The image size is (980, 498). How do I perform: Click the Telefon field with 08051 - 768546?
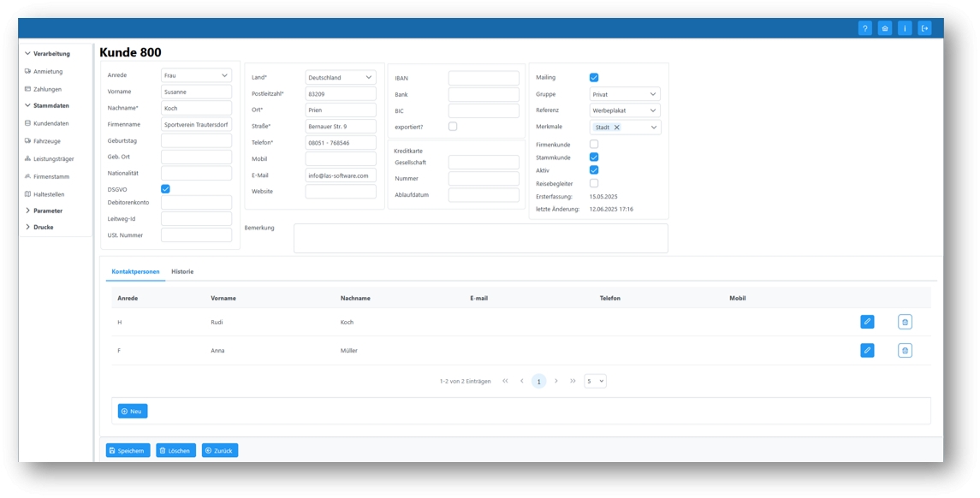pos(341,142)
